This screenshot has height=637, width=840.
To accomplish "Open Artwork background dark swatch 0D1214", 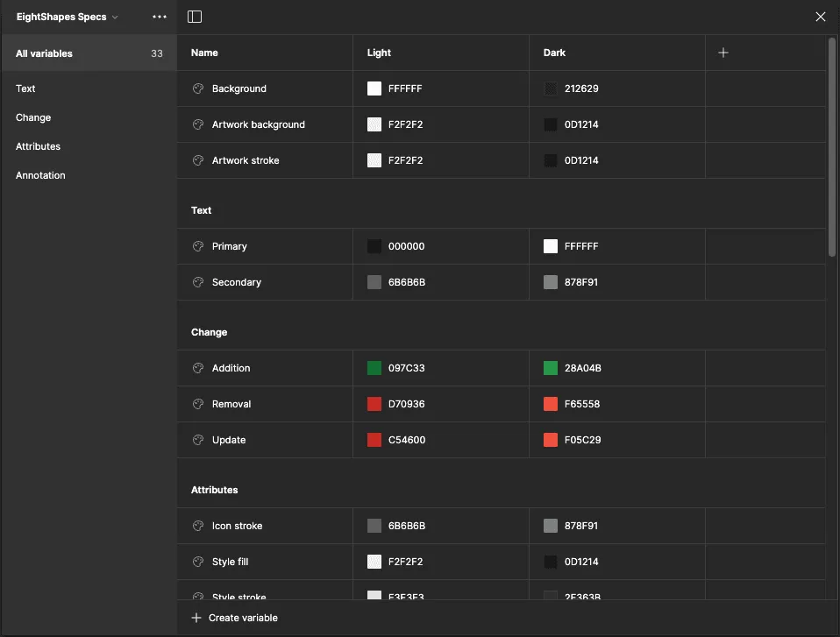I will pos(550,124).
